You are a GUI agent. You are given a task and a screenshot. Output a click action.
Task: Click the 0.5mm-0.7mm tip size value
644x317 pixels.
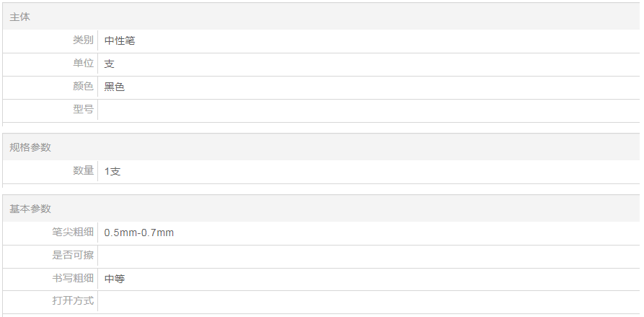pos(139,233)
